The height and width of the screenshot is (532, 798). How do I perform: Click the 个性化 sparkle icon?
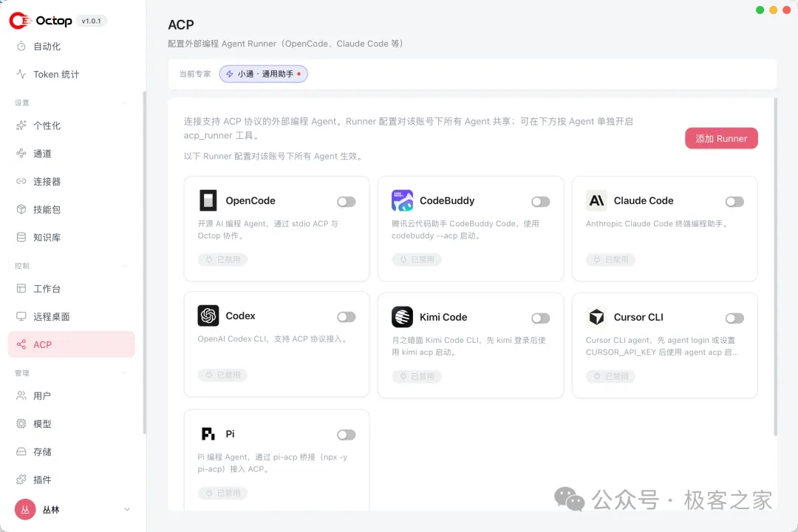(x=21, y=125)
